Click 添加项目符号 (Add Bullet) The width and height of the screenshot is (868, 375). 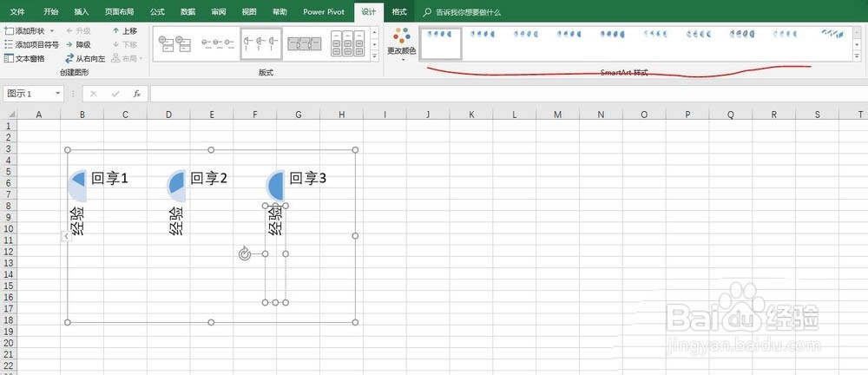point(31,45)
